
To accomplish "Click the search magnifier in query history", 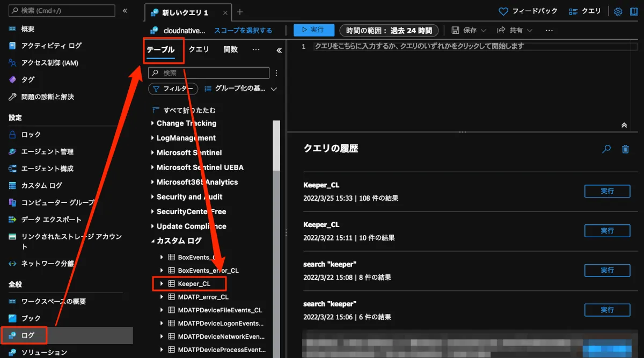I will coord(606,149).
